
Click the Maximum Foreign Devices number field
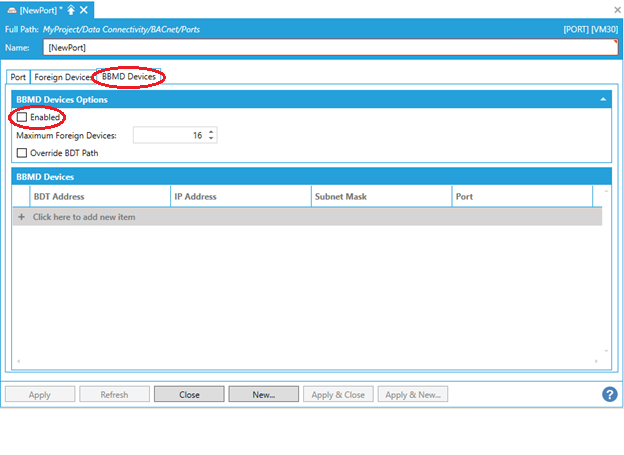coord(168,135)
